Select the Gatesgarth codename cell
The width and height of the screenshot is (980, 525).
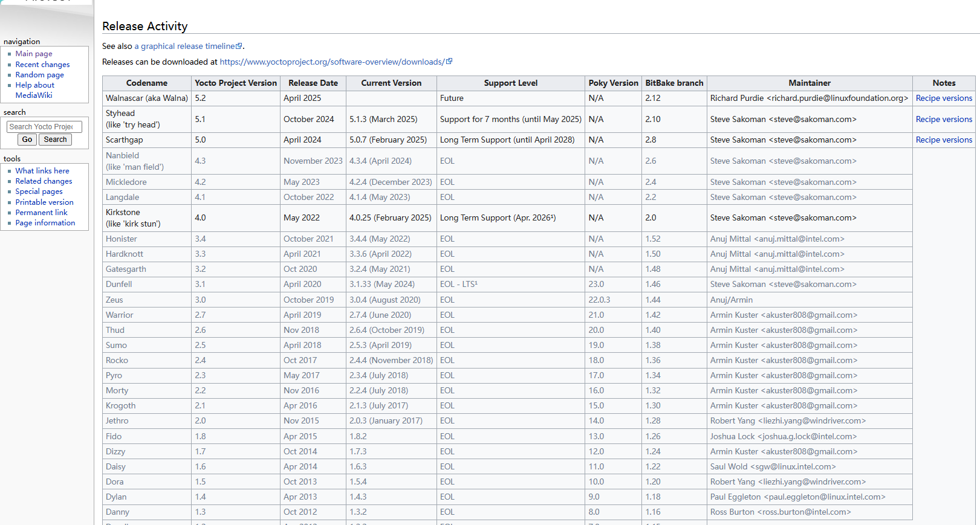pyautogui.click(x=147, y=269)
